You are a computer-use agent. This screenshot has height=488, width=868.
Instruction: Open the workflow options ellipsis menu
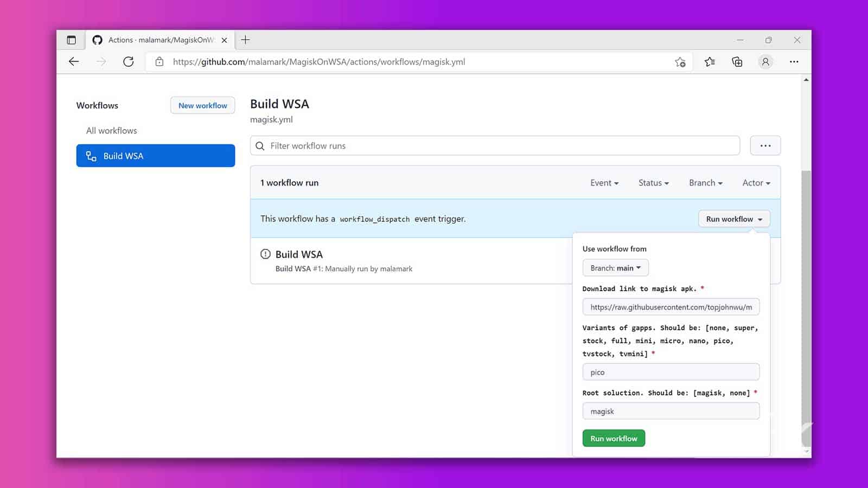(765, 146)
